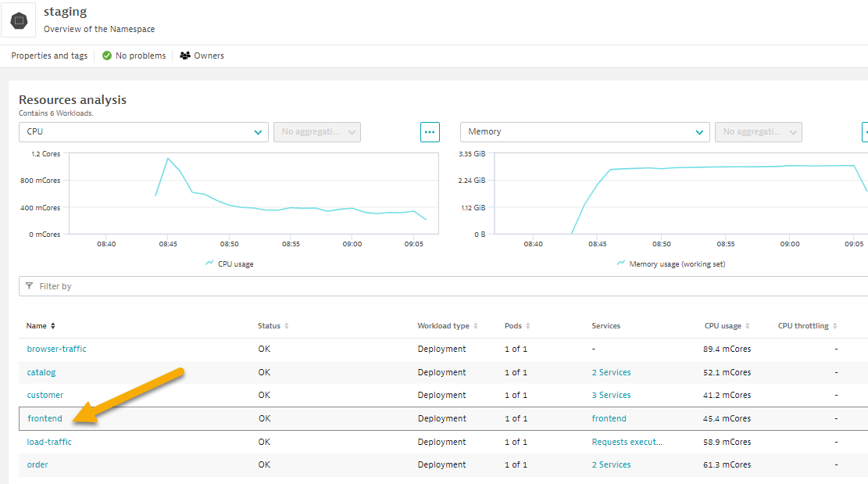868x484 pixels.
Task: Sort by Pods column
Action: pos(528,326)
